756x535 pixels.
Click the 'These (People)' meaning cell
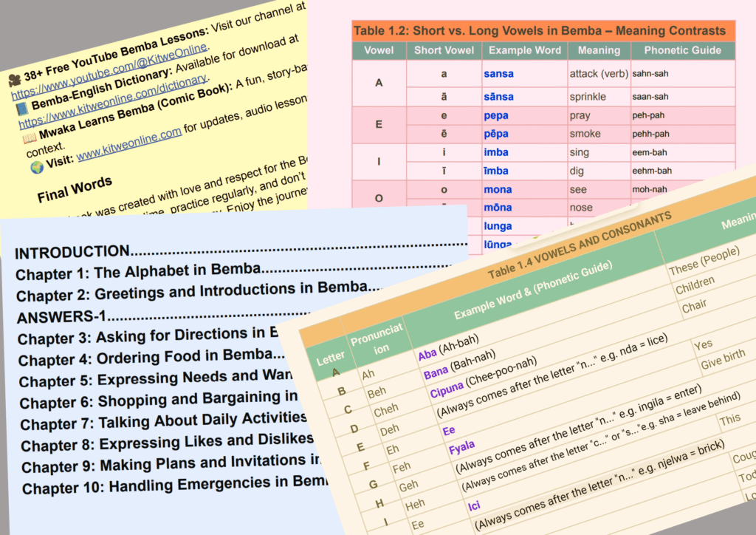[x=704, y=261]
